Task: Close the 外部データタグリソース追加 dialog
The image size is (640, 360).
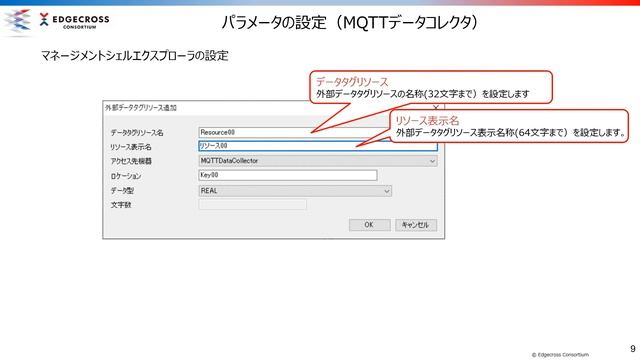Action: click(436, 108)
